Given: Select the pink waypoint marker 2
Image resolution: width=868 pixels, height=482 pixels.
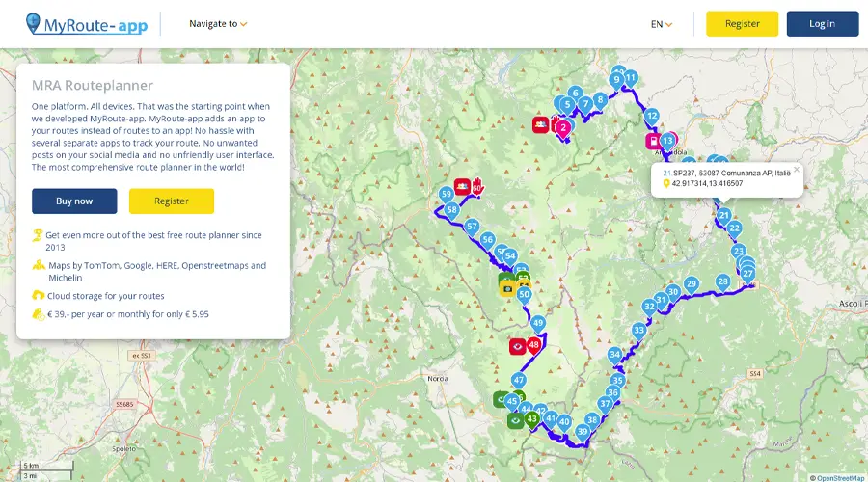Looking at the screenshot, I should click(563, 129).
